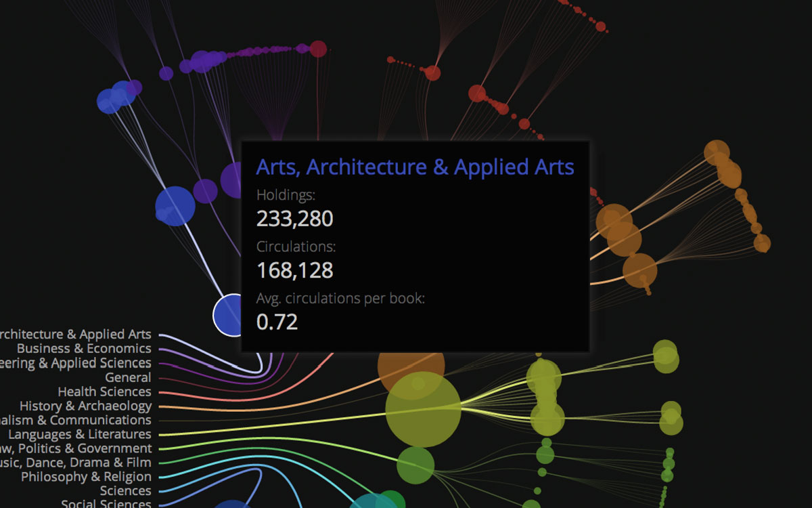This screenshot has width=812, height=508.
Task: Highlight the "Languages & Literatures" category
Action: (x=79, y=434)
